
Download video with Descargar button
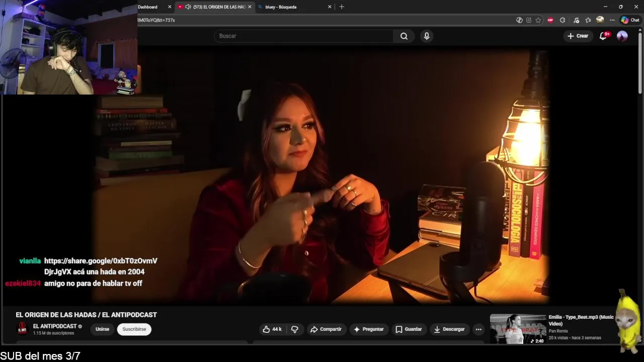click(x=449, y=329)
